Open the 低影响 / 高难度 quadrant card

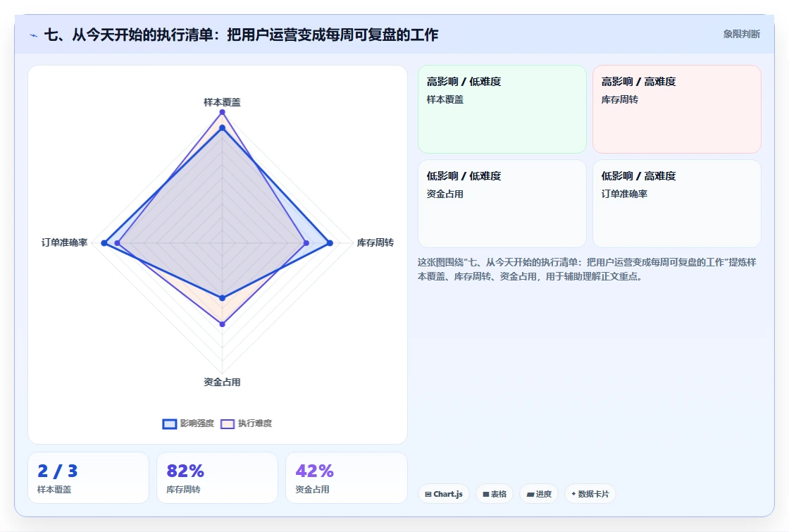point(677,204)
